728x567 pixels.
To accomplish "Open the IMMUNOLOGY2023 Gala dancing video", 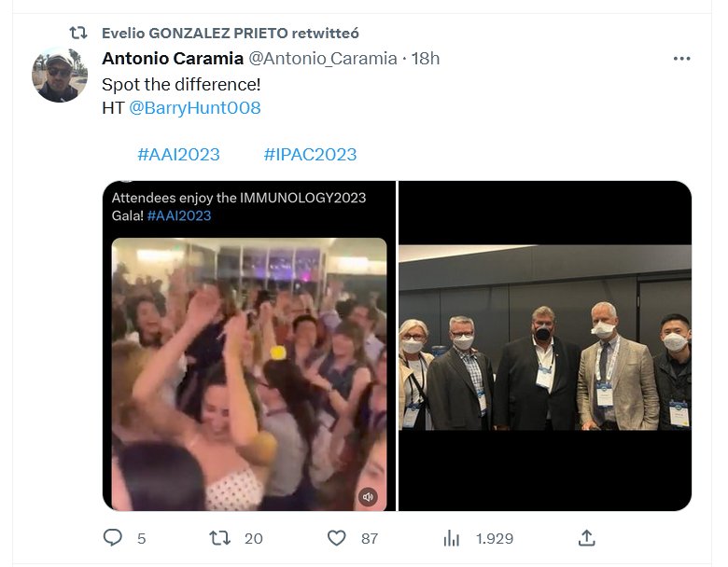I will tap(249, 373).
